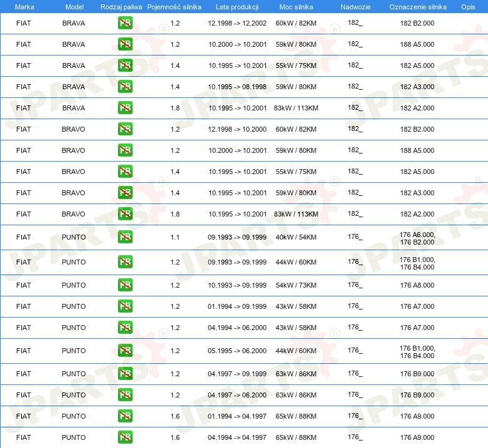Image resolution: width=488 pixels, height=448 pixels.
Task: Click 176_ body cell in the 54kW / 73KM row
Action: pos(355,285)
